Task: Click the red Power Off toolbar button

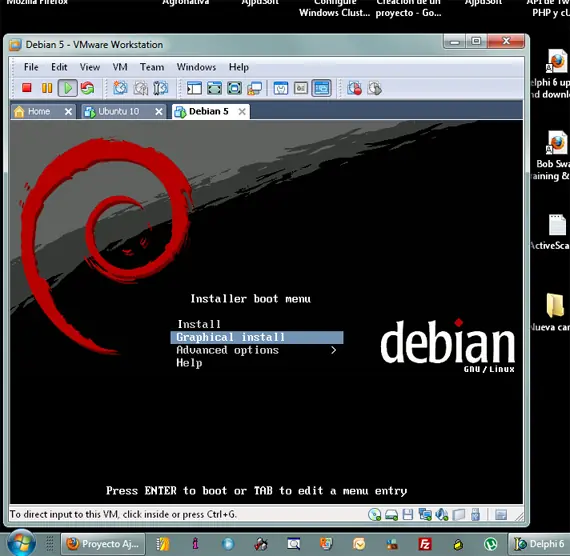Action: [27, 88]
